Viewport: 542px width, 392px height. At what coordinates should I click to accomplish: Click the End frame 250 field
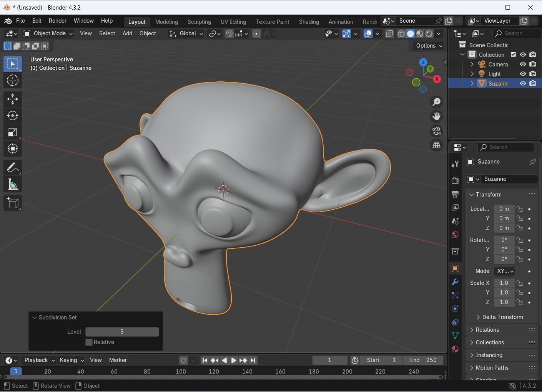point(423,360)
